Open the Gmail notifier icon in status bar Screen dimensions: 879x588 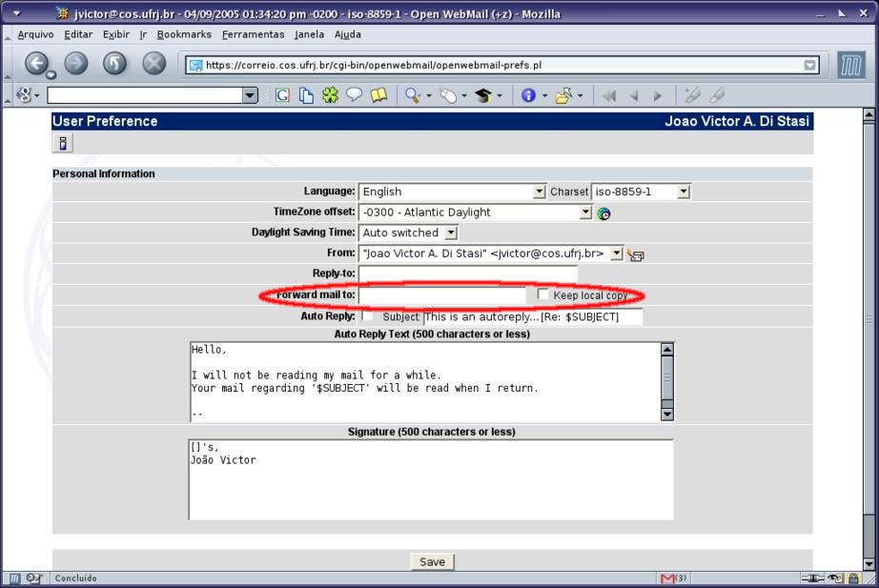point(673,578)
